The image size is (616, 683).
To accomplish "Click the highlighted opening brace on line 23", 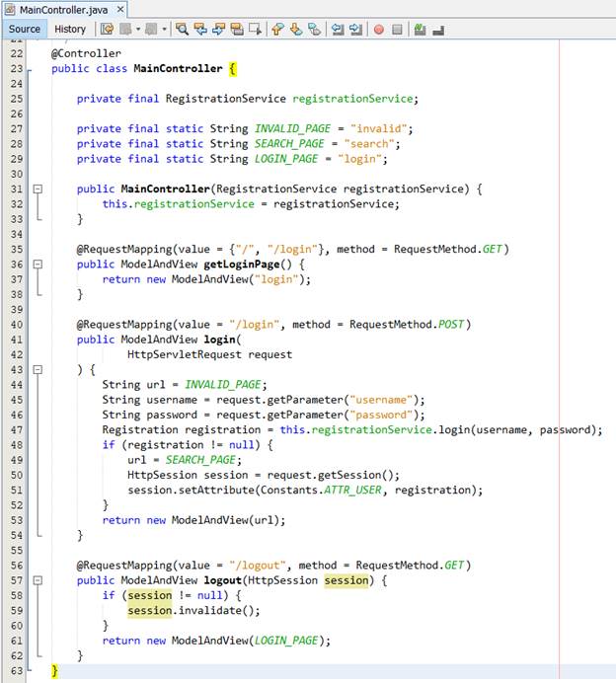I will coord(233,69).
